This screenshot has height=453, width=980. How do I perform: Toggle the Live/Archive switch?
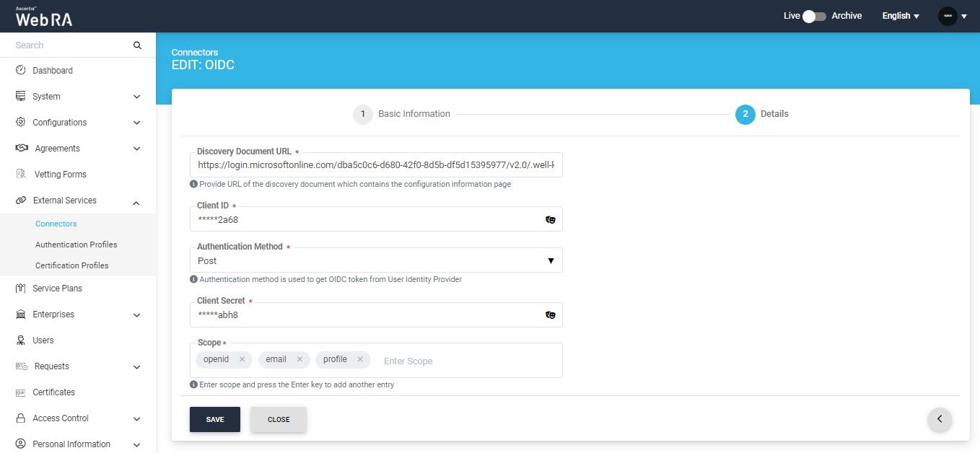coord(814,16)
